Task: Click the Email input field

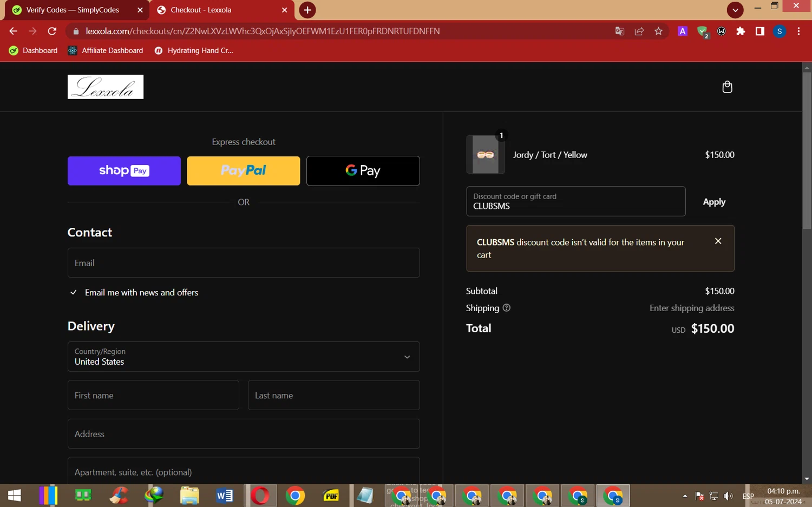Action: pyautogui.click(x=244, y=263)
